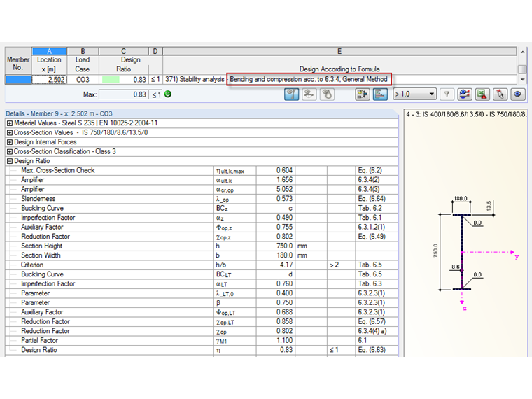
Task: Click the show support eye icon
Action: point(309,94)
